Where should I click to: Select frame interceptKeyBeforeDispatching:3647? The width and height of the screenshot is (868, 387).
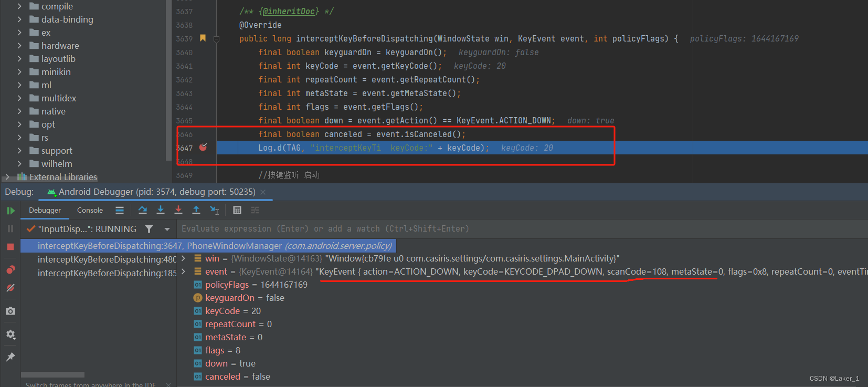click(208, 246)
